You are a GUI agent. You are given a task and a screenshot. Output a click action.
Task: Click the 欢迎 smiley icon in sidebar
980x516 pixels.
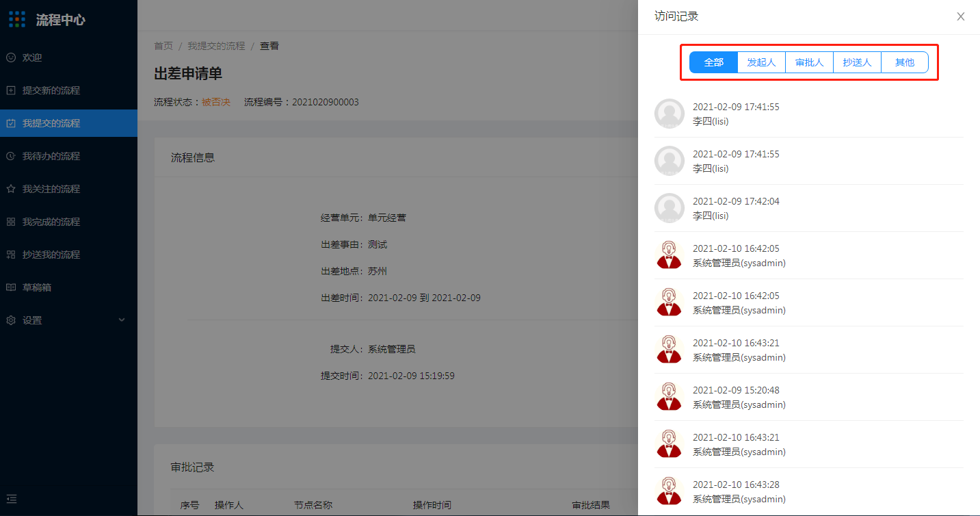pyautogui.click(x=11, y=57)
